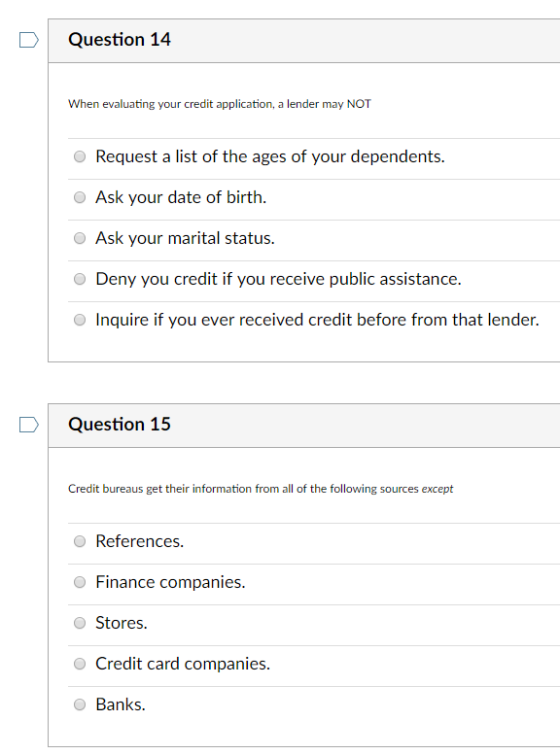Select radio for ages of your dependents
This screenshot has height=755, width=560.
click(x=79, y=156)
